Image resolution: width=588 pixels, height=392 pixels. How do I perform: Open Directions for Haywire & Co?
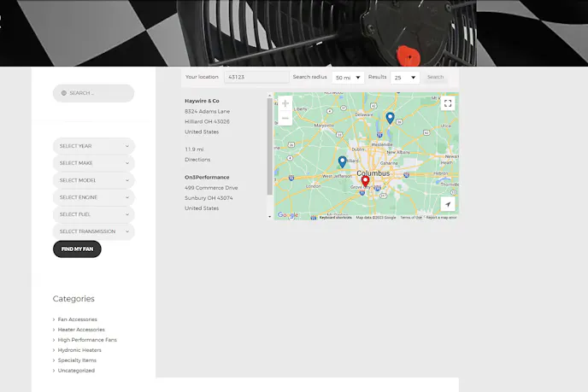tap(197, 160)
